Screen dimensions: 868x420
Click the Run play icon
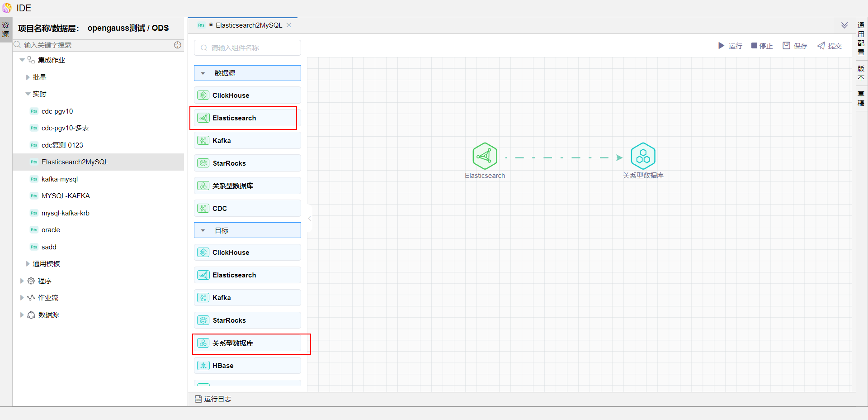[721, 46]
